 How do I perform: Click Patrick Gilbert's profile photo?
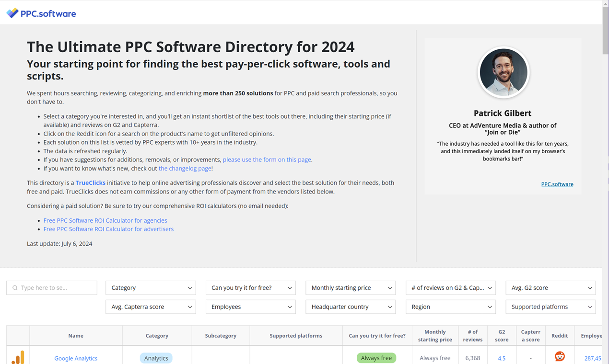point(504,72)
